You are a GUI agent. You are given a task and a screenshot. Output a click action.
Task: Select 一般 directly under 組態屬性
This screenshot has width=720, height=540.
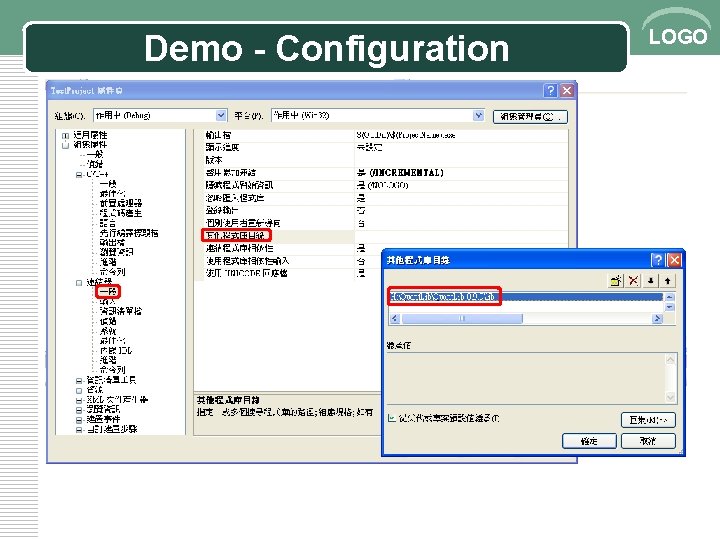(x=95, y=154)
